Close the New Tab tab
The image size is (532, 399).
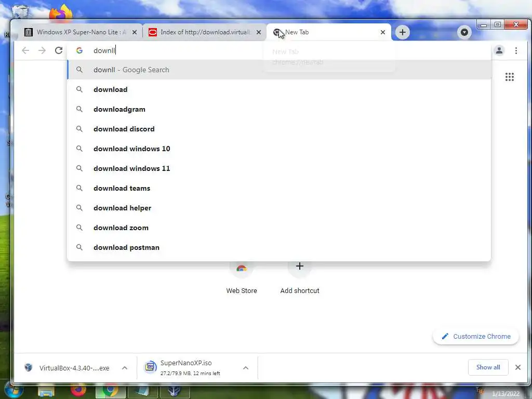click(383, 32)
